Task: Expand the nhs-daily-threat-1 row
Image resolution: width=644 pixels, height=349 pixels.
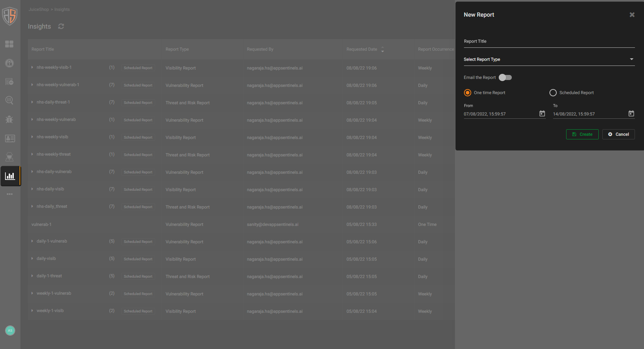Action: tap(32, 102)
